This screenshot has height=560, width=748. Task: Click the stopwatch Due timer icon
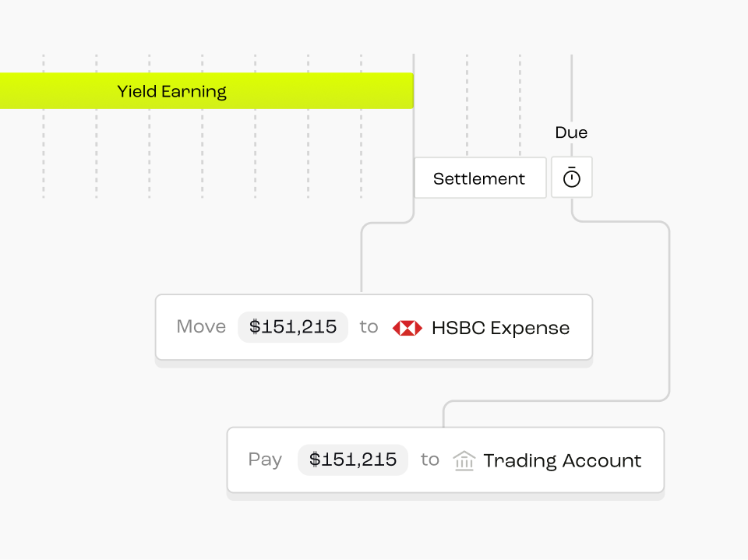pos(571,177)
